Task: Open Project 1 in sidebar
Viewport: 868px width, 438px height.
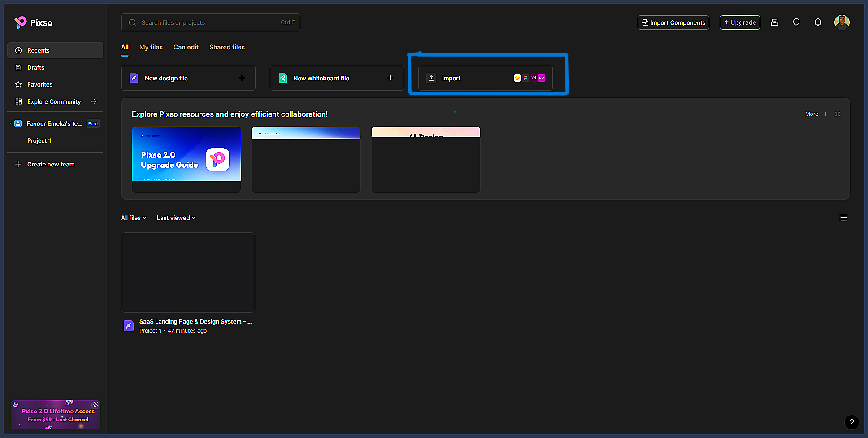Action: pos(39,140)
